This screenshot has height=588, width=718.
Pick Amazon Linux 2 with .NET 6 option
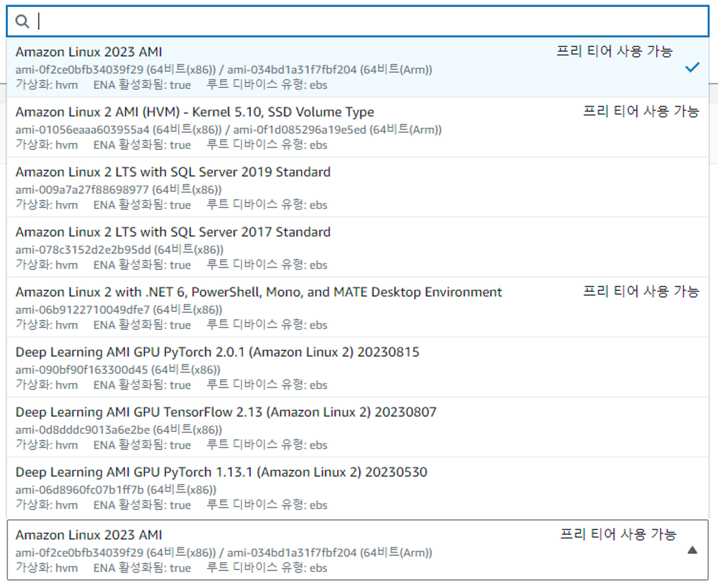(258, 292)
